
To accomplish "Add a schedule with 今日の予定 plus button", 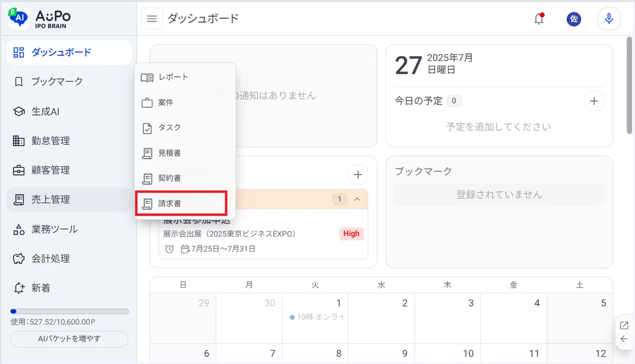I will [x=594, y=101].
